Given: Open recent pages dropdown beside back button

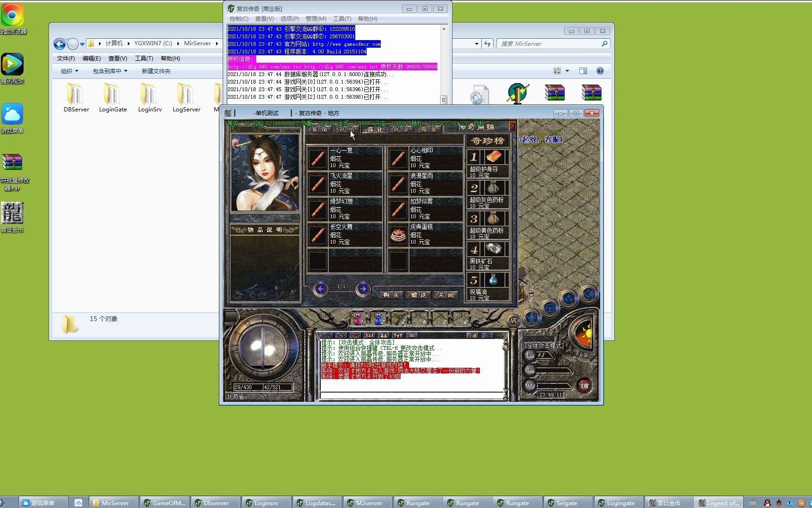Looking at the screenshot, I should [x=82, y=44].
